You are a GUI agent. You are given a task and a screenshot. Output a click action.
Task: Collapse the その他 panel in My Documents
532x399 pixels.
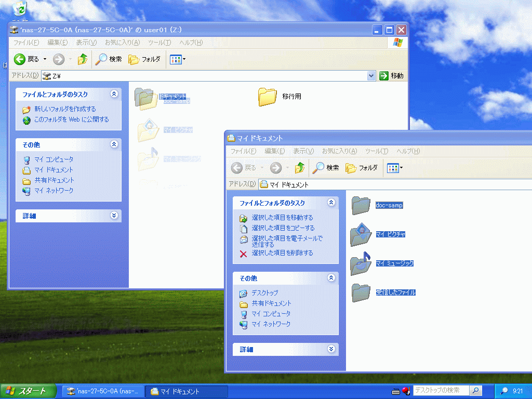point(331,278)
